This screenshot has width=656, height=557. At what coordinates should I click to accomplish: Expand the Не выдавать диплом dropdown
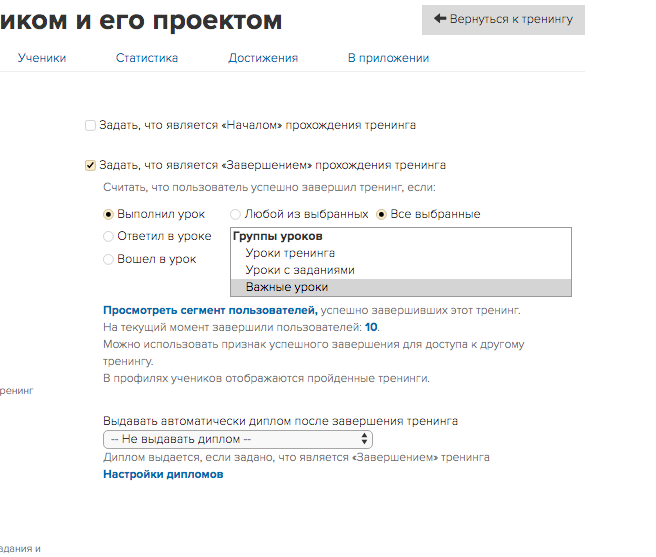click(x=238, y=439)
